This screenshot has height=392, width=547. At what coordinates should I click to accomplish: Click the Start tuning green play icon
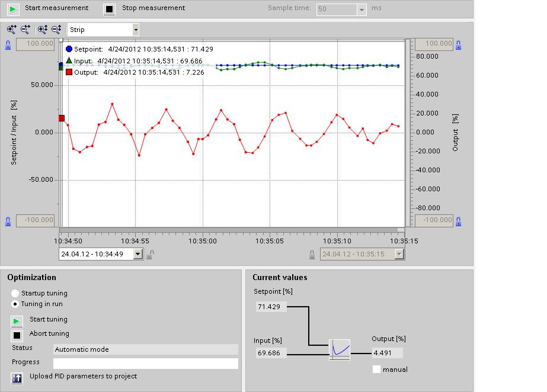pos(17,321)
